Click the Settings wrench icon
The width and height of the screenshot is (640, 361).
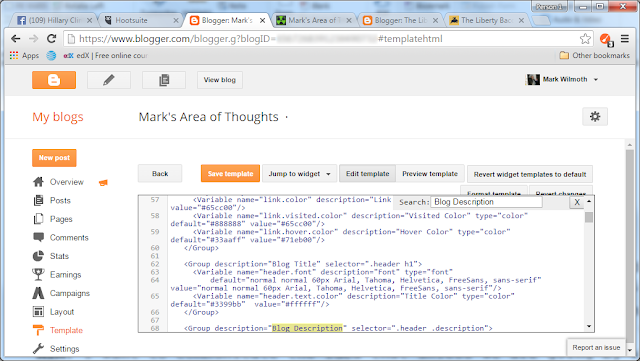pyautogui.click(x=38, y=348)
